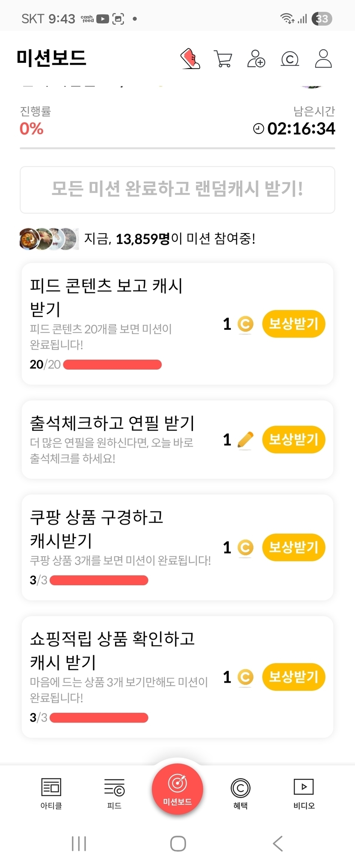Tap the 피드 콘텐츠 20/20 progress bar
Screen dimensions: 355x868
pos(112,364)
